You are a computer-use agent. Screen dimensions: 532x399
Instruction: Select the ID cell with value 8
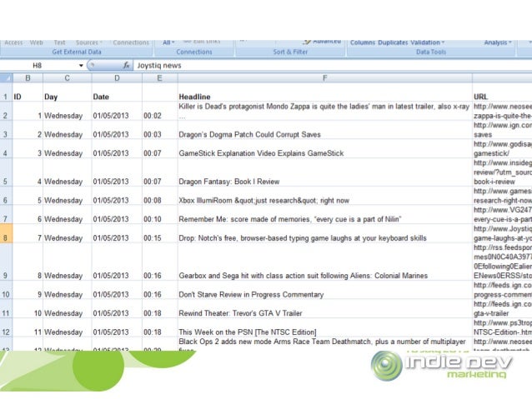[x=28, y=262]
